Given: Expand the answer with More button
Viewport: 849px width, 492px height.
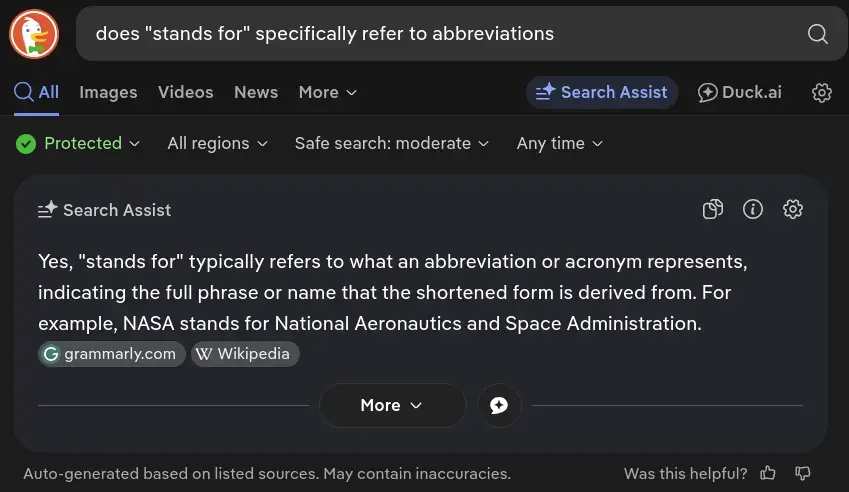Looking at the screenshot, I should [x=392, y=405].
